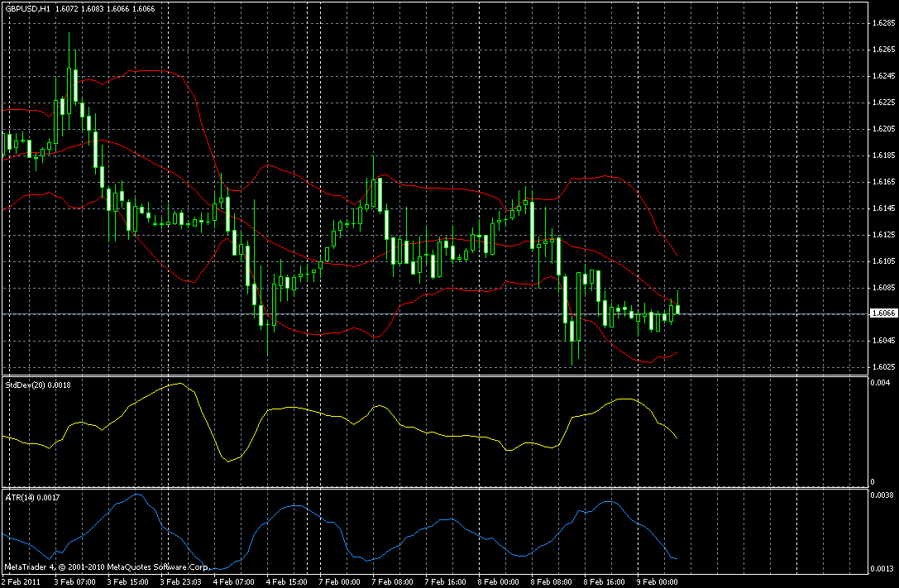Click the 7 Feb 08:00 time label
The width and height of the screenshot is (899, 588).
point(392,581)
